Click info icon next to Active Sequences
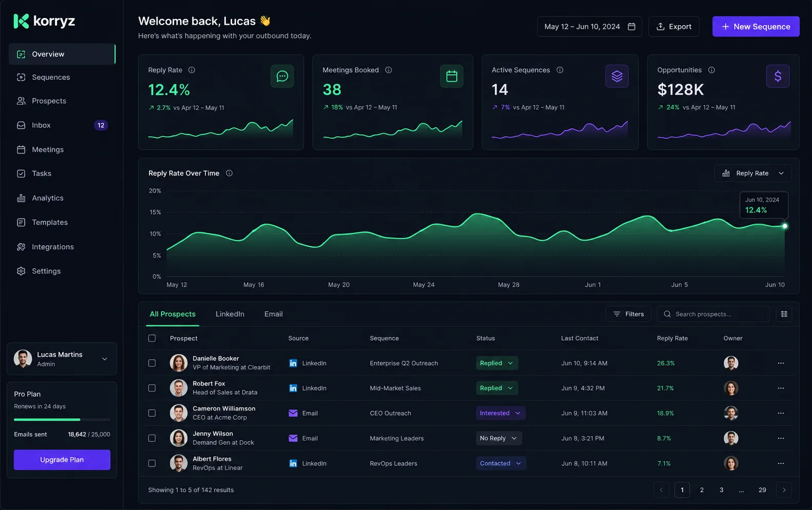 click(x=560, y=70)
